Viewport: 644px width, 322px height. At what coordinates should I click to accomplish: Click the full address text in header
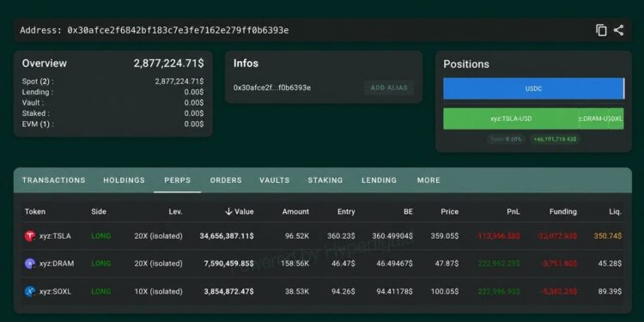tap(178, 30)
